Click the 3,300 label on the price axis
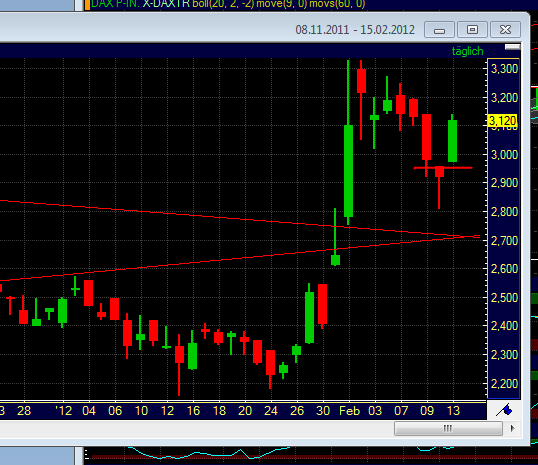 (504, 69)
